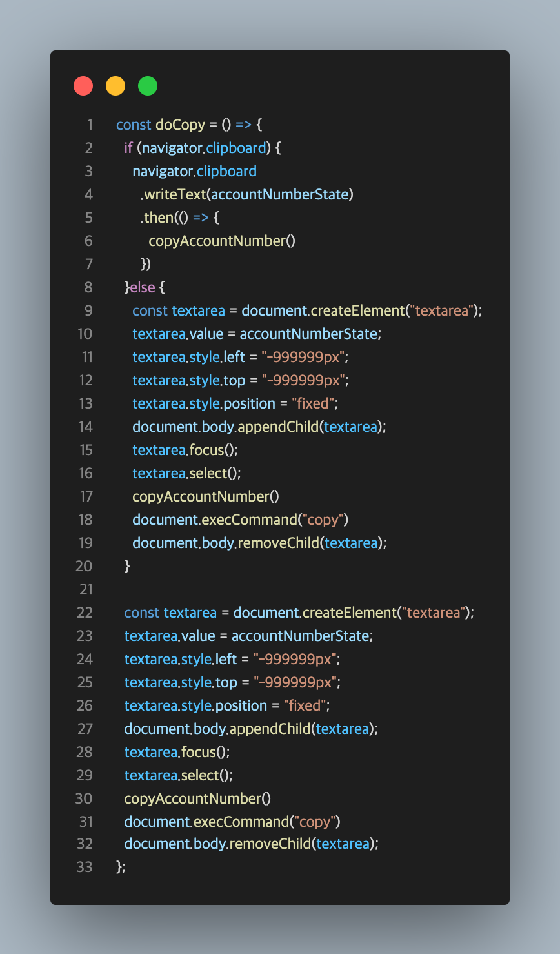
Task: Click the doCopy function name
Action: 180,125
